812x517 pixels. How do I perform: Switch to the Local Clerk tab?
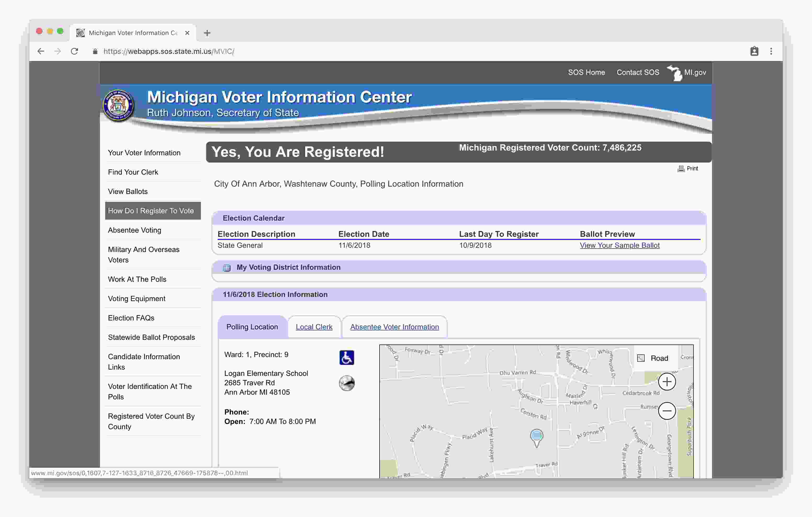click(314, 327)
